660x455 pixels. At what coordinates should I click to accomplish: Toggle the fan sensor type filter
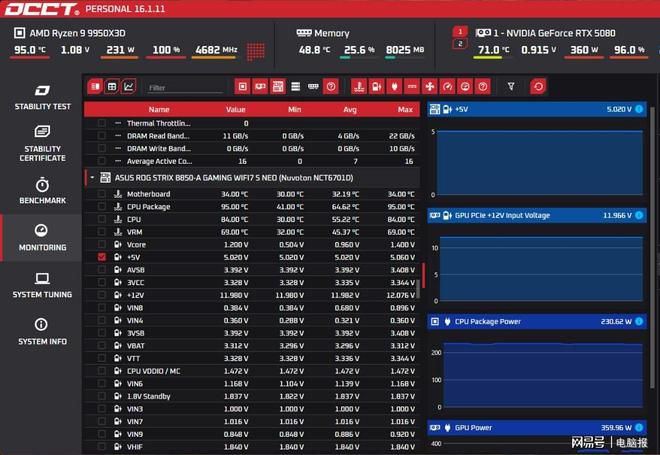coord(430,87)
